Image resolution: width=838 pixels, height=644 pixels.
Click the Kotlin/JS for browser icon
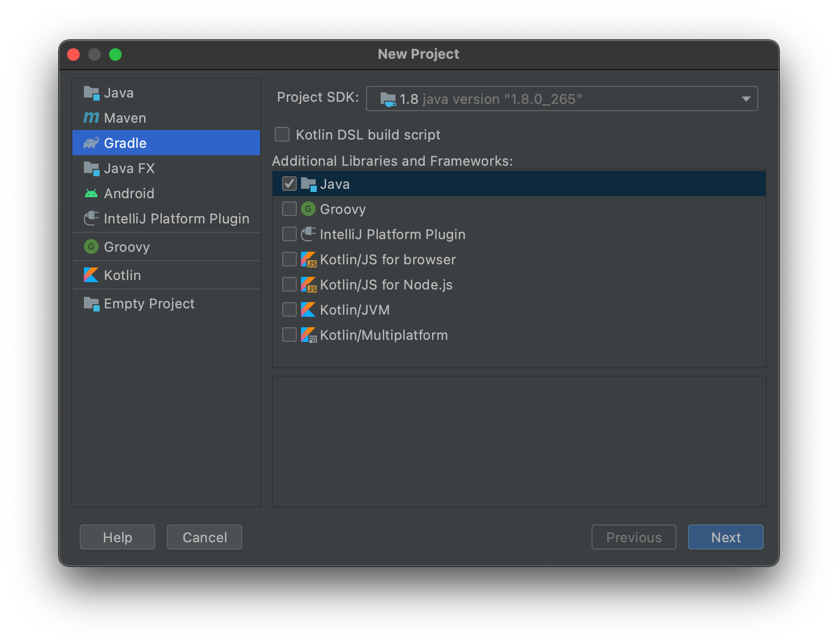(x=308, y=260)
